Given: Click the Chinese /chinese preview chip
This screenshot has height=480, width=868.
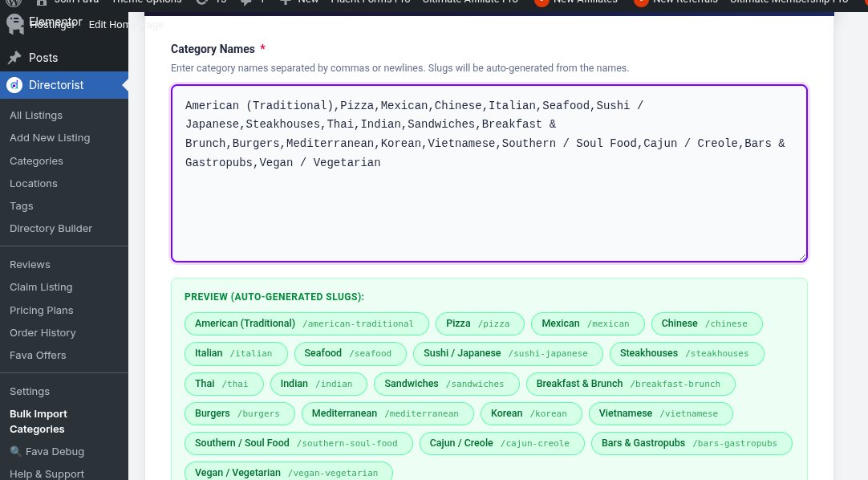Looking at the screenshot, I should [707, 323].
